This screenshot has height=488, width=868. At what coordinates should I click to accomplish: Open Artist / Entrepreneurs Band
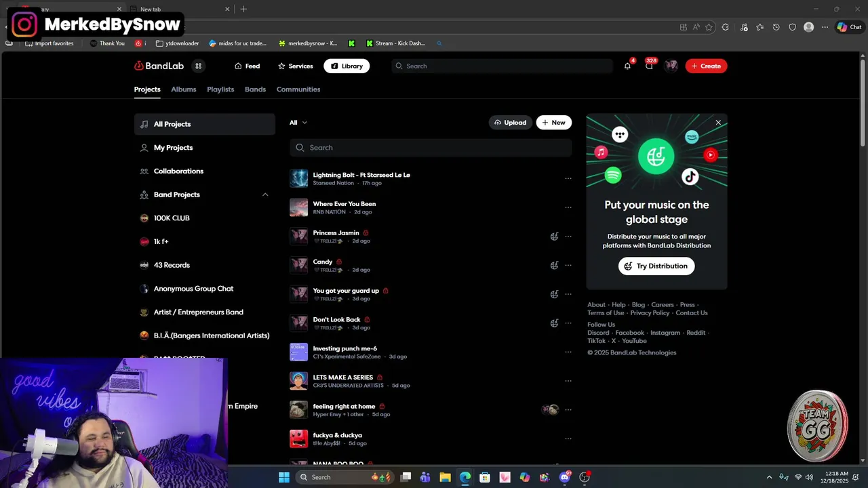click(x=204, y=312)
